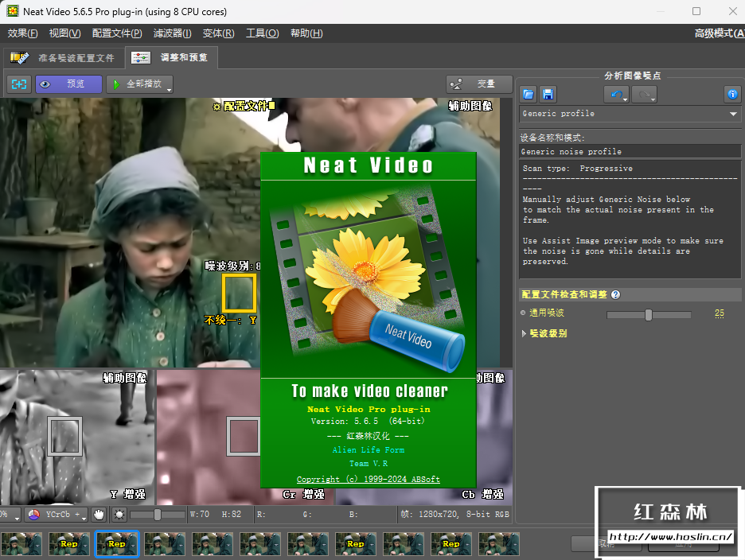Open the 滤波器 menu
The width and height of the screenshot is (745, 560).
pos(172,33)
